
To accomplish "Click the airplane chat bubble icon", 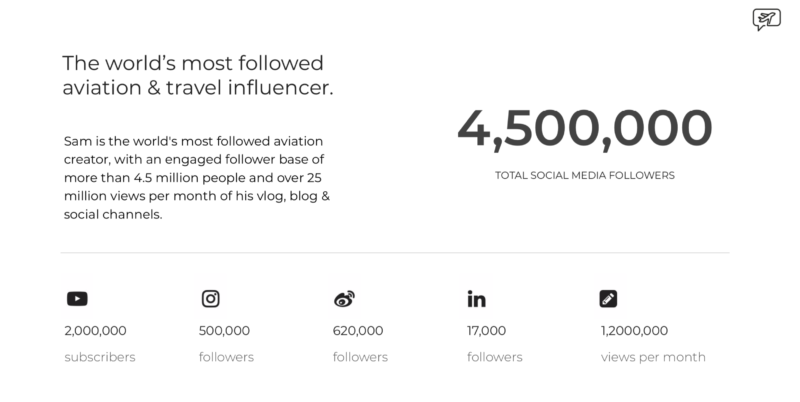I will click(x=766, y=19).
